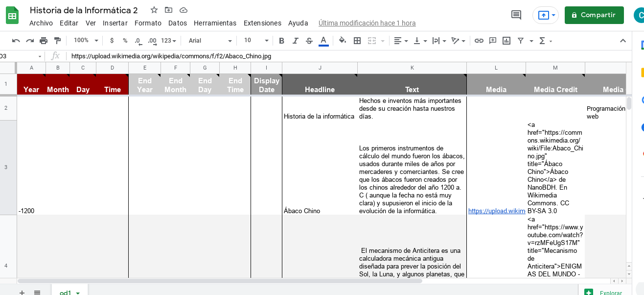Open the Editar menu
This screenshot has width=644, height=295.
69,23
